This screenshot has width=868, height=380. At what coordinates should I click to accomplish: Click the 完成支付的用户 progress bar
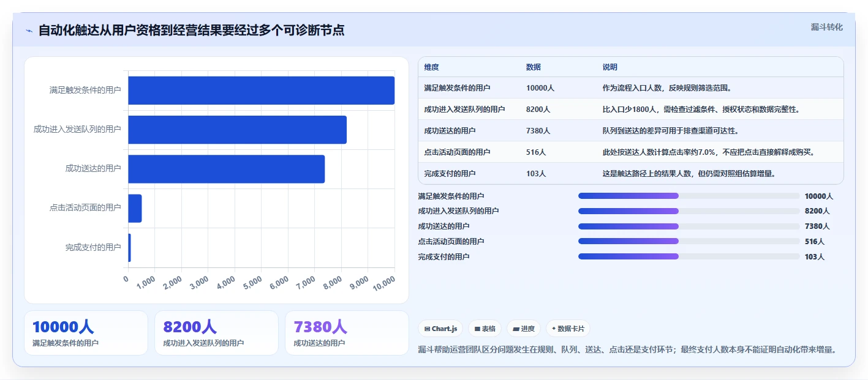689,256
